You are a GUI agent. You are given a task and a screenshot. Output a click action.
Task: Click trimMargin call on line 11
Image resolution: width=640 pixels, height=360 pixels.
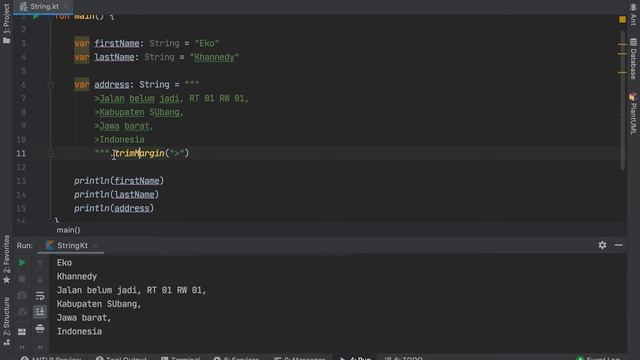pyautogui.click(x=140, y=153)
